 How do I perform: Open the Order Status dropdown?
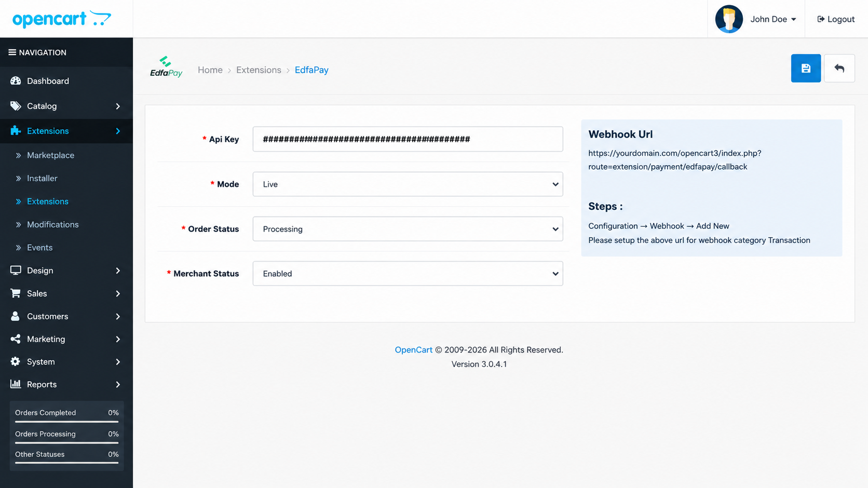408,229
